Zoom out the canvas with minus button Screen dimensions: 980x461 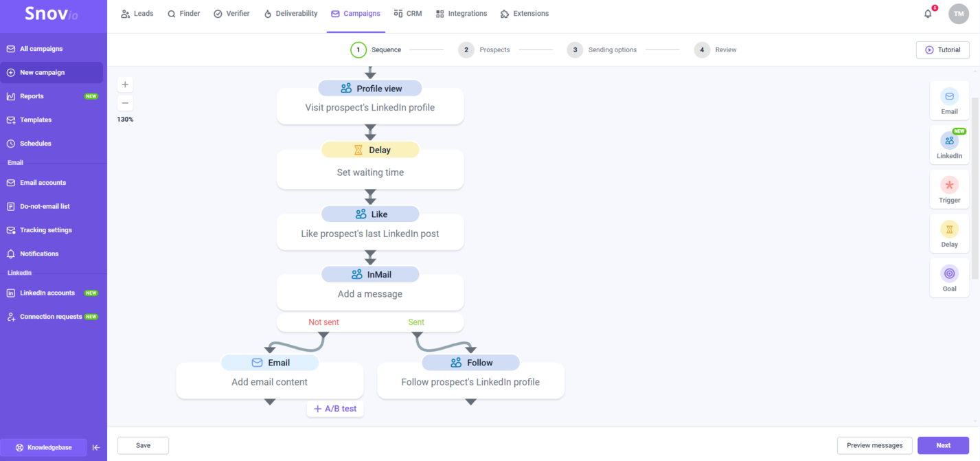[125, 103]
